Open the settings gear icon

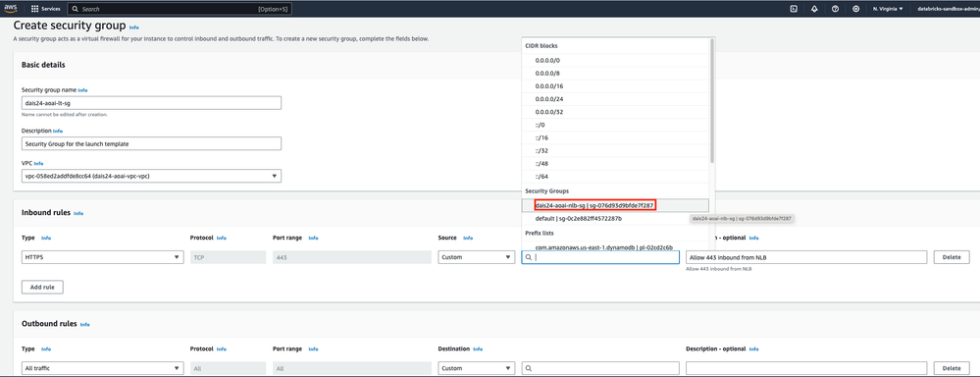pos(855,9)
